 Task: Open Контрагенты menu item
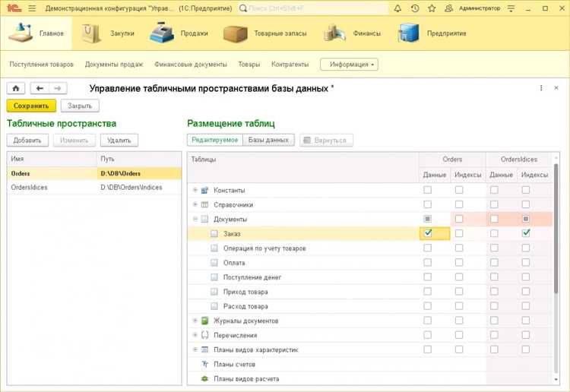[x=290, y=65]
